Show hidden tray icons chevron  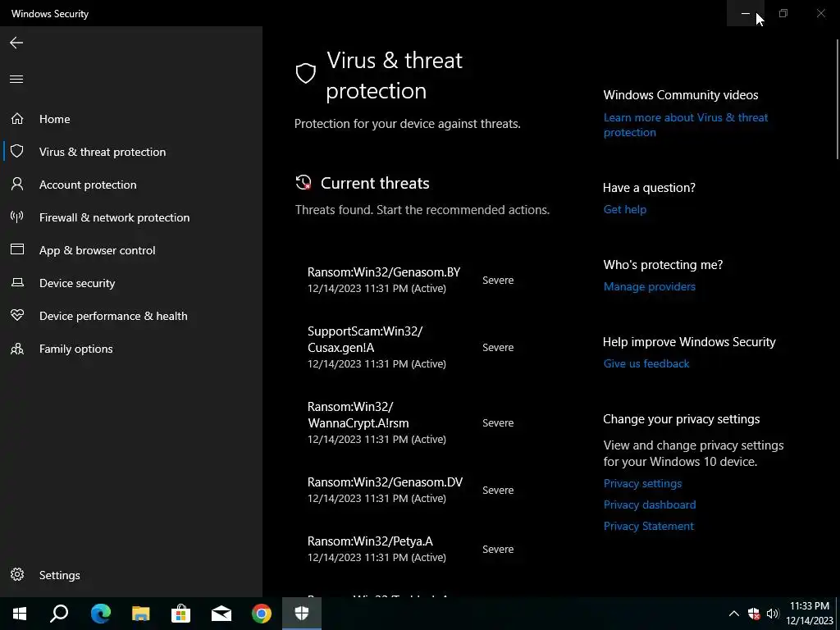tap(734, 614)
